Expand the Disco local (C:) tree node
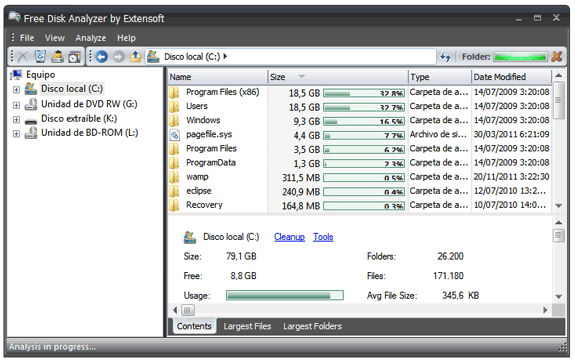Viewport: 575px width, 363px height. (x=16, y=89)
